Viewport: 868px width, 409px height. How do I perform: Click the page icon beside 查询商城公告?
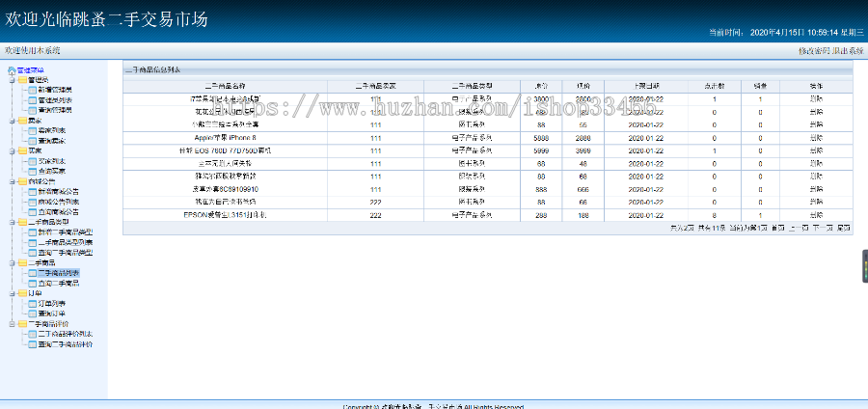pyautogui.click(x=32, y=211)
